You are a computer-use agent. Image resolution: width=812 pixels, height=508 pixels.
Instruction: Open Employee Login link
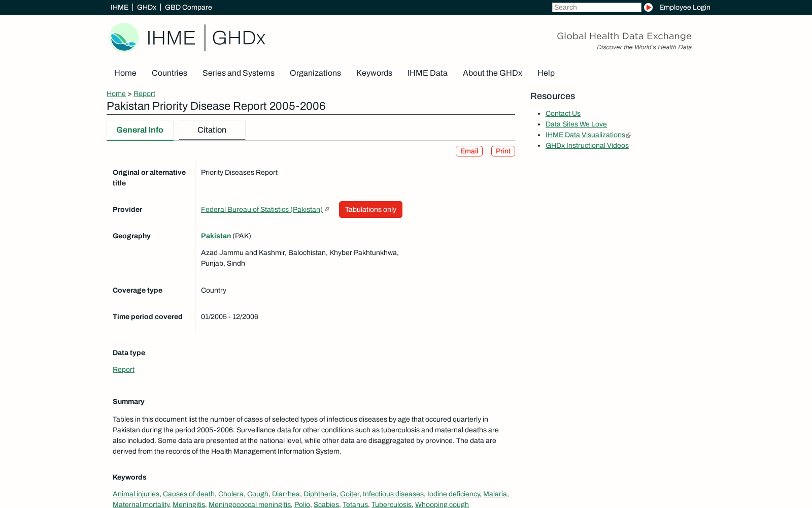[685, 7]
